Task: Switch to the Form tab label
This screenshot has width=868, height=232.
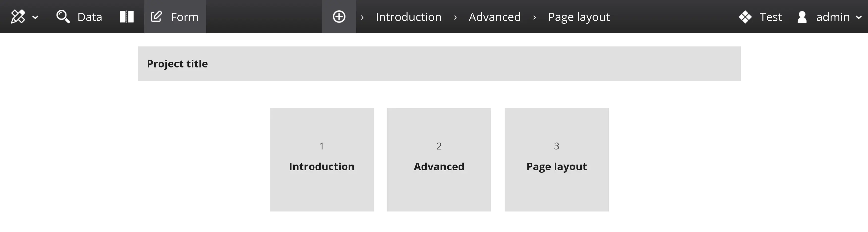Action: point(185,17)
